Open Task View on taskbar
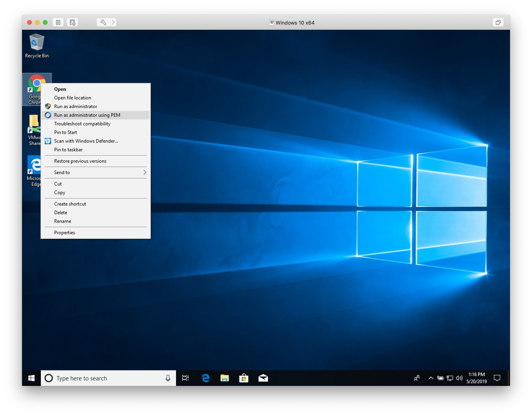 click(185, 378)
